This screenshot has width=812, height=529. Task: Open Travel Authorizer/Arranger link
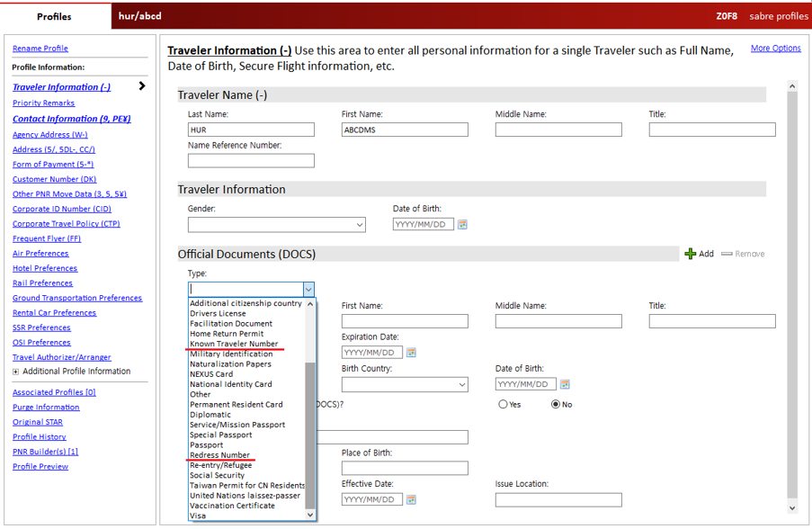62,357
